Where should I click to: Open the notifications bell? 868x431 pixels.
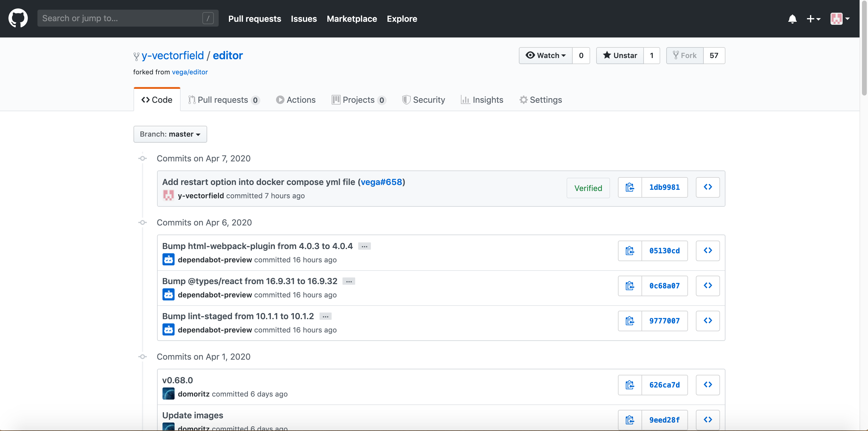coord(792,19)
